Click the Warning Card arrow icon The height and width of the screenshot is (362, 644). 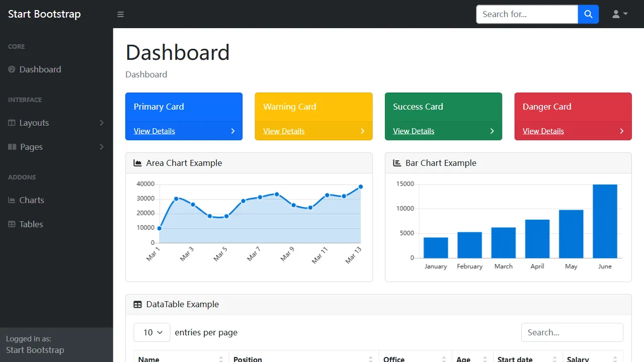(363, 131)
